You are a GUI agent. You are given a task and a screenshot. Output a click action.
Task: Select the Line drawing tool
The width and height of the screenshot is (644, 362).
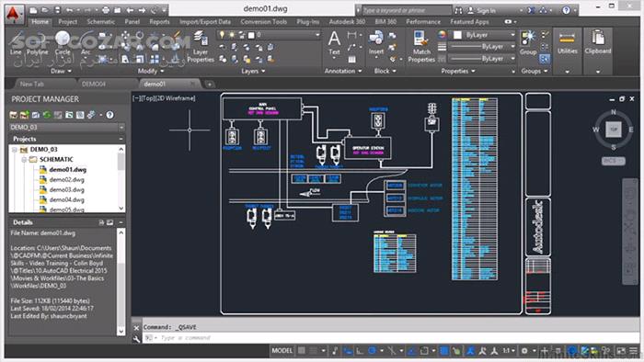[x=16, y=43]
